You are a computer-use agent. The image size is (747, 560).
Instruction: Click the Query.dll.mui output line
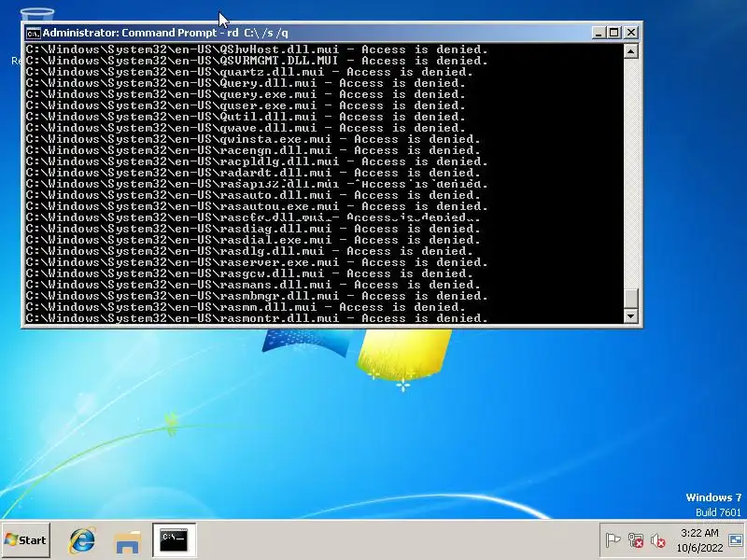pyautogui.click(x=246, y=83)
